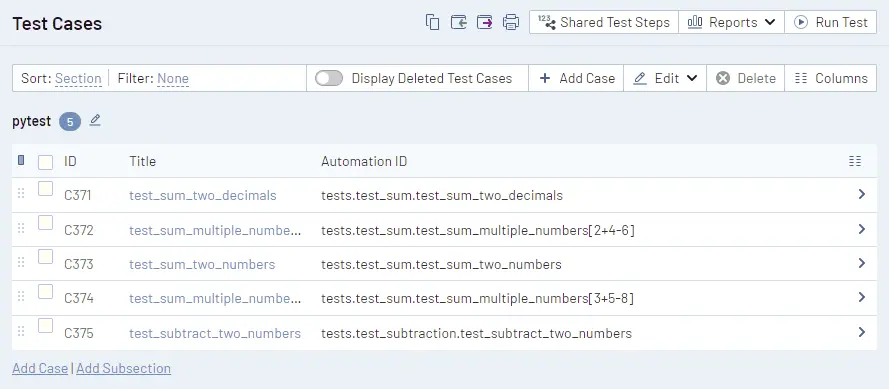This screenshot has height=389, width=889.
Task: Click the drag handle for row C373
Action: pos(21,262)
